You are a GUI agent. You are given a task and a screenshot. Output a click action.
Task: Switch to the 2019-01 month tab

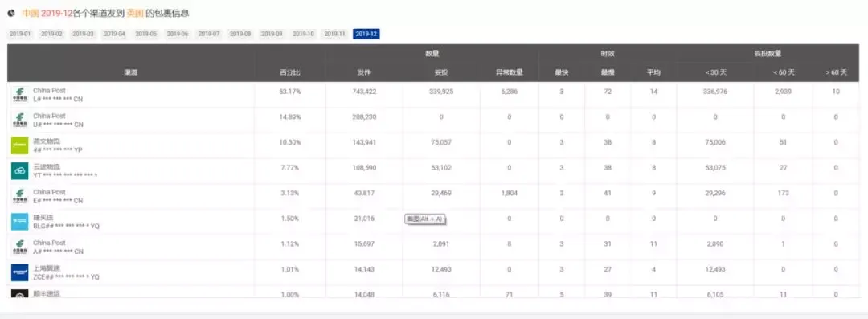[x=19, y=34]
